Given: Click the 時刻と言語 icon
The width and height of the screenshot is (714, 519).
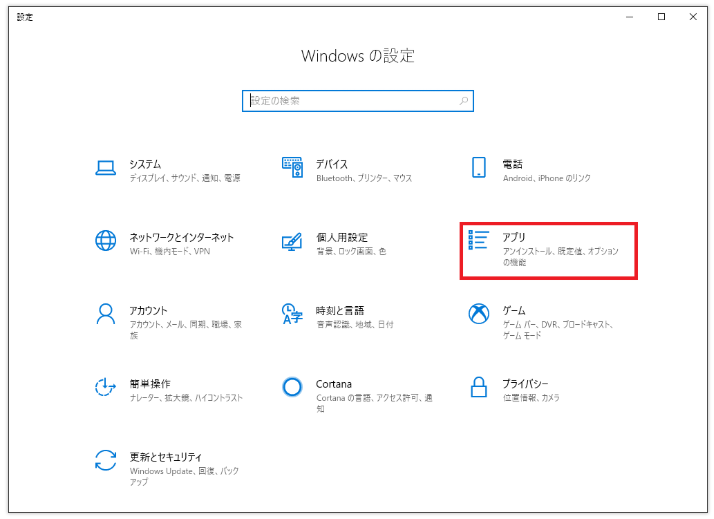Looking at the screenshot, I should [292, 314].
